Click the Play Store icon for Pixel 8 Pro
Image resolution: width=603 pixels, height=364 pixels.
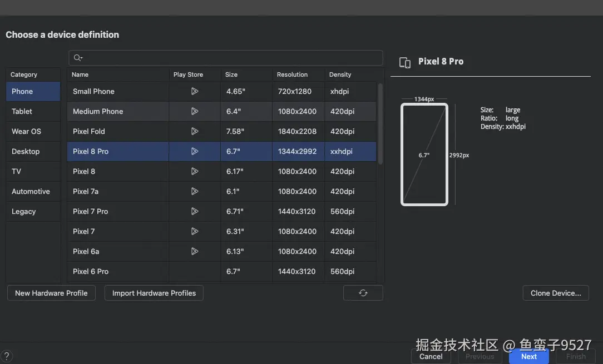click(x=195, y=151)
